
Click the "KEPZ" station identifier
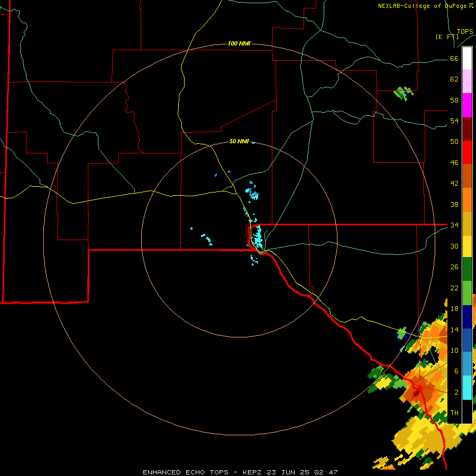point(253,472)
